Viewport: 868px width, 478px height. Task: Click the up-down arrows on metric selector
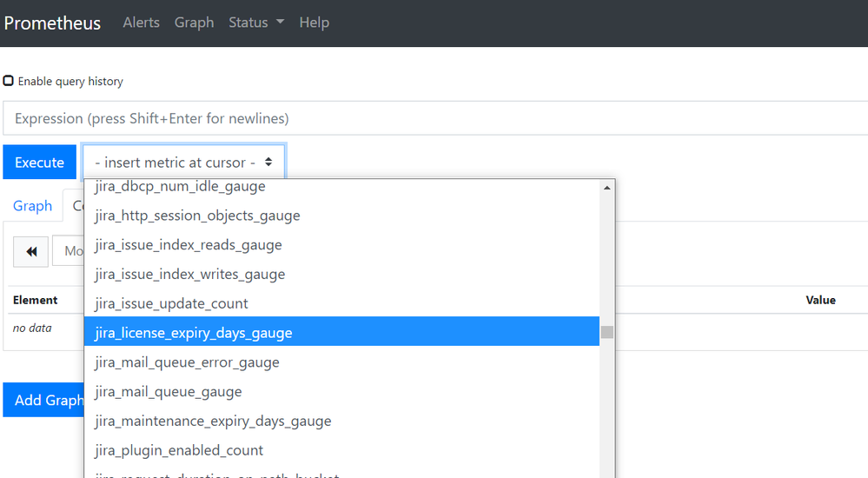(268, 162)
